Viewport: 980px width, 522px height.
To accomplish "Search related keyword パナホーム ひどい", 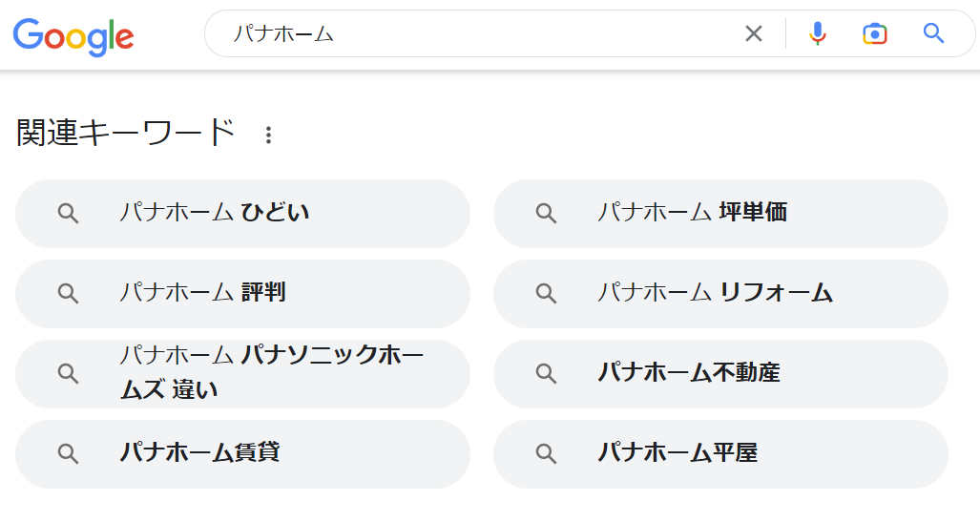I will click(242, 214).
